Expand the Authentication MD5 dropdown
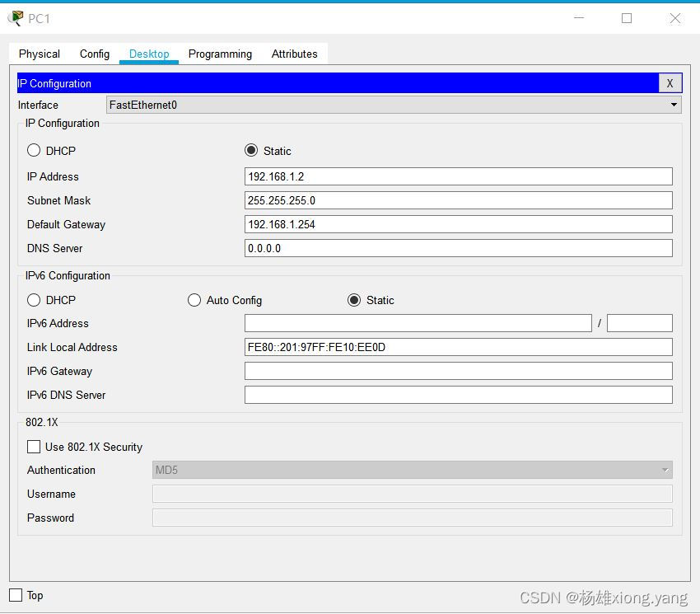 [x=412, y=470]
